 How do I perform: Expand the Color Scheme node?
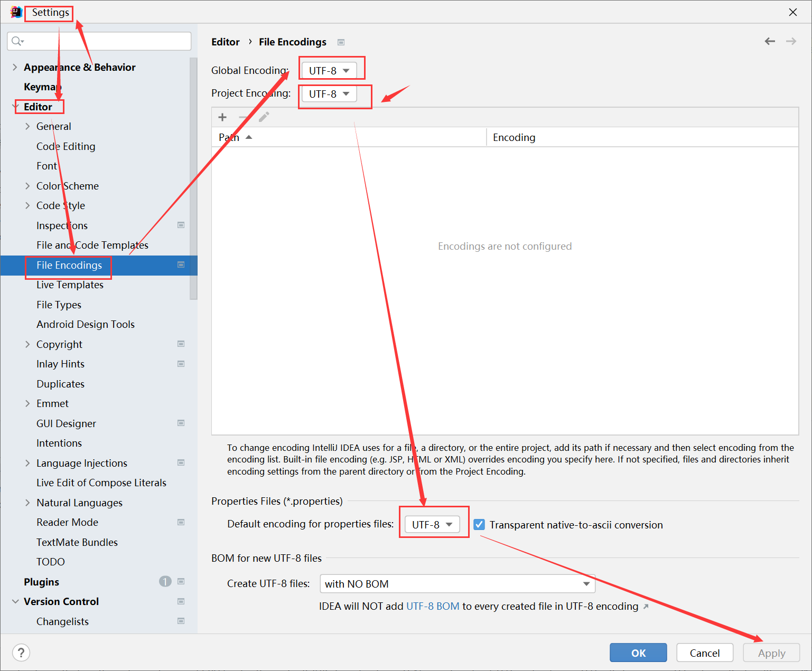27,186
